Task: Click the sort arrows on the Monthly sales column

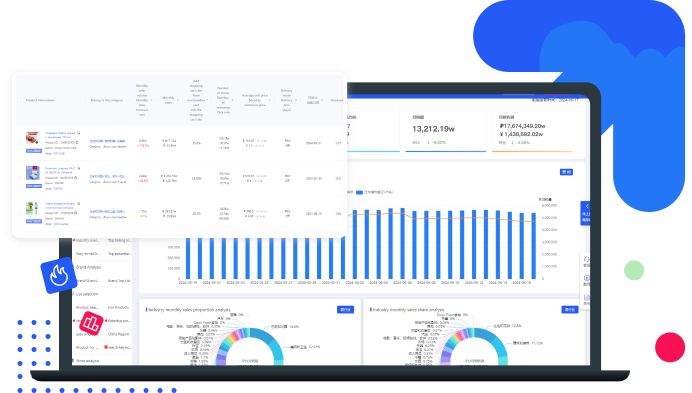Action: (177, 100)
